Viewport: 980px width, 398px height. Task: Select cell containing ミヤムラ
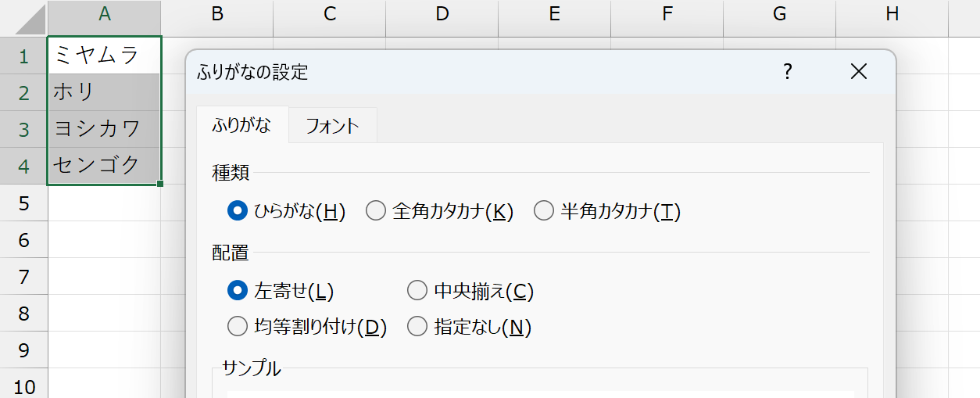[105, 56]
